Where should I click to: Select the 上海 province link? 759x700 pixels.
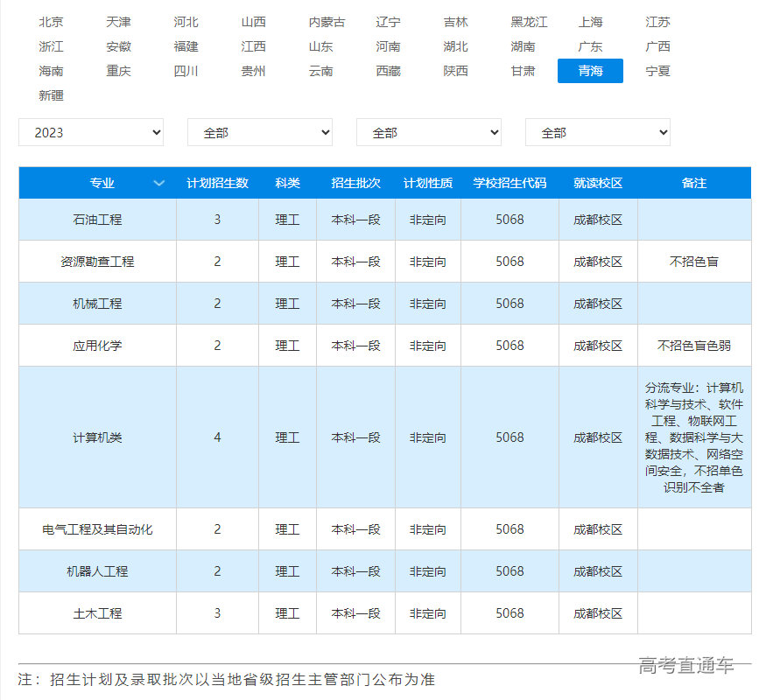[x=587, y=22]
